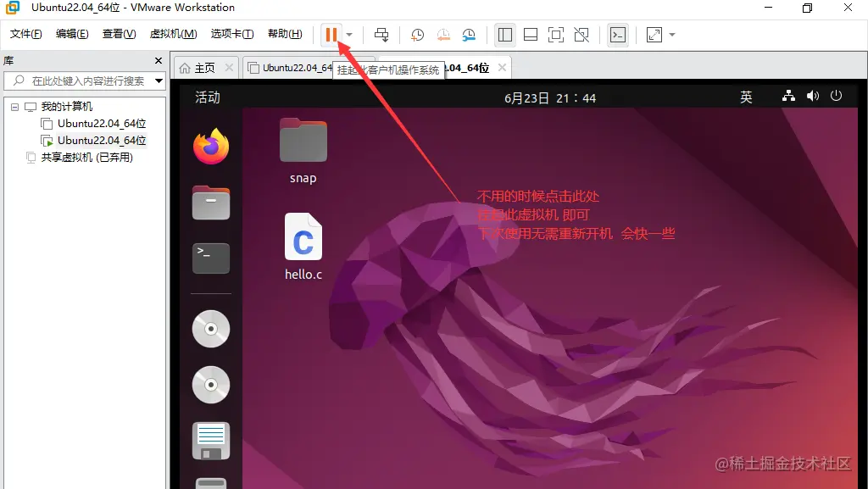Image resolution: width=868 pixels, height=489 pixels.
Task: Suspend the guest OS with pause button
Action: click(x=331, y=35)
